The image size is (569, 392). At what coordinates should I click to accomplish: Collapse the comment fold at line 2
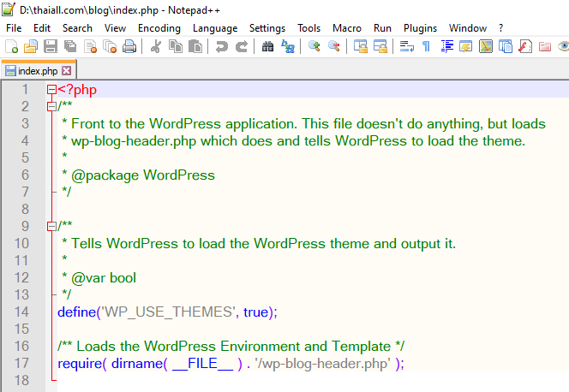pos(52,106)
